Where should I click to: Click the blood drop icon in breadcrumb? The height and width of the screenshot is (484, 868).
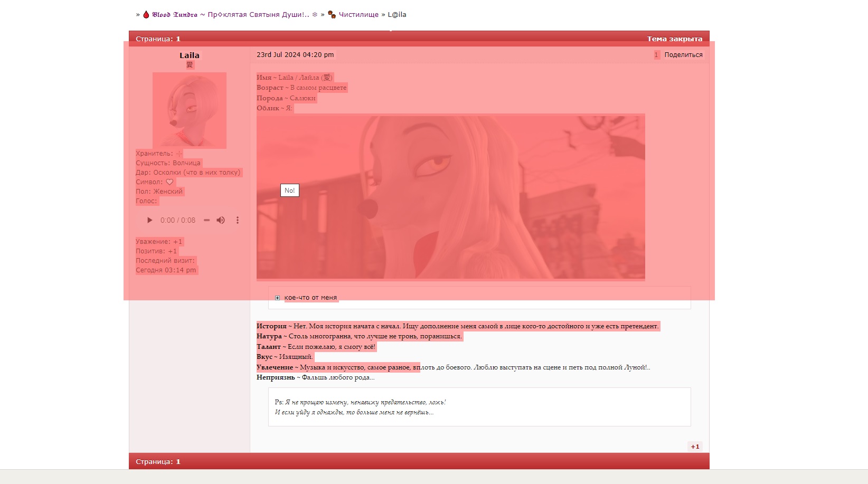click(146, 15)
